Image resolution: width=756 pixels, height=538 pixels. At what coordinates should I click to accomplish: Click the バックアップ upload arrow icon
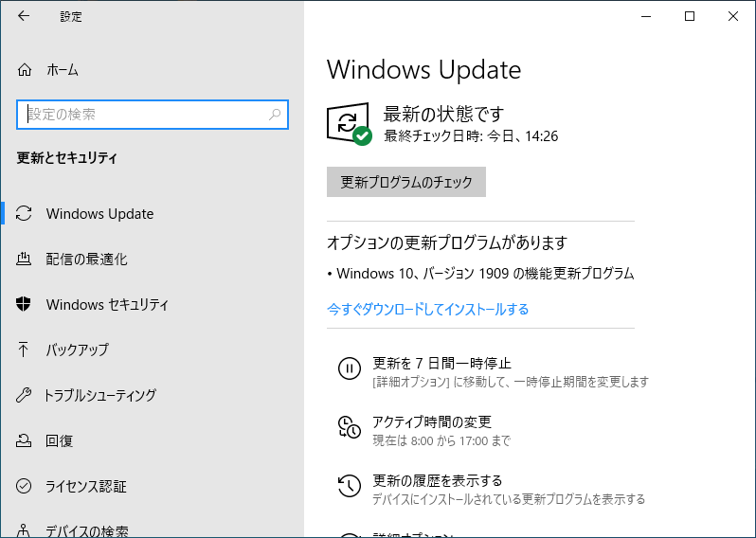pyautogui.click(x=23, y=350)
